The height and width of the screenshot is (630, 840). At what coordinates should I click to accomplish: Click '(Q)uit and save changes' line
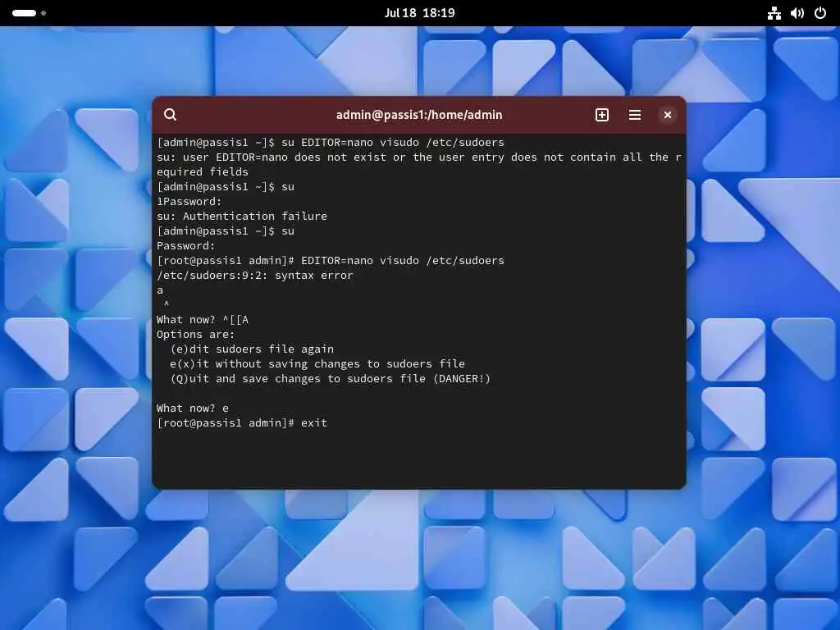[x=330, y=379]
